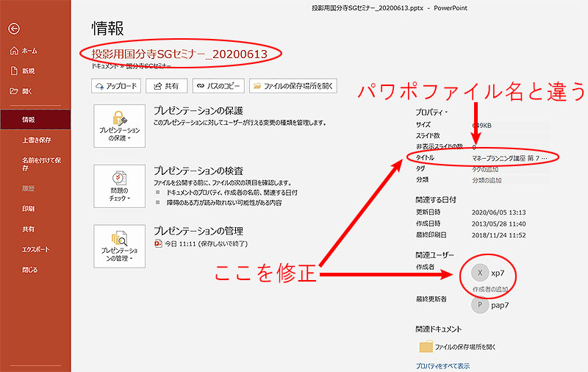Click the folder icon on ファイルの保存場所を開く button
The image size is (588, 372).
tap(257, 86)
